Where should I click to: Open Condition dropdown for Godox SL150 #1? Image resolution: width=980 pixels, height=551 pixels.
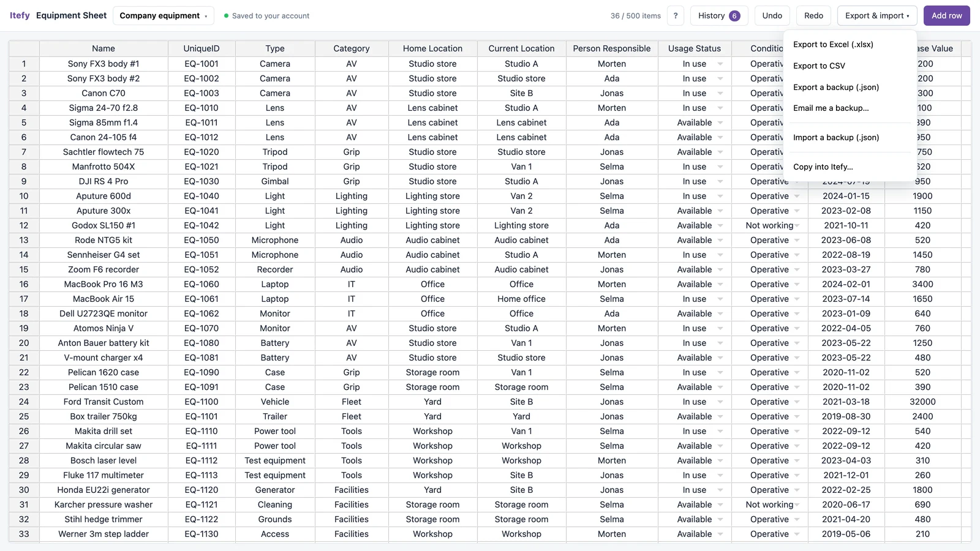tap(797, 226)
